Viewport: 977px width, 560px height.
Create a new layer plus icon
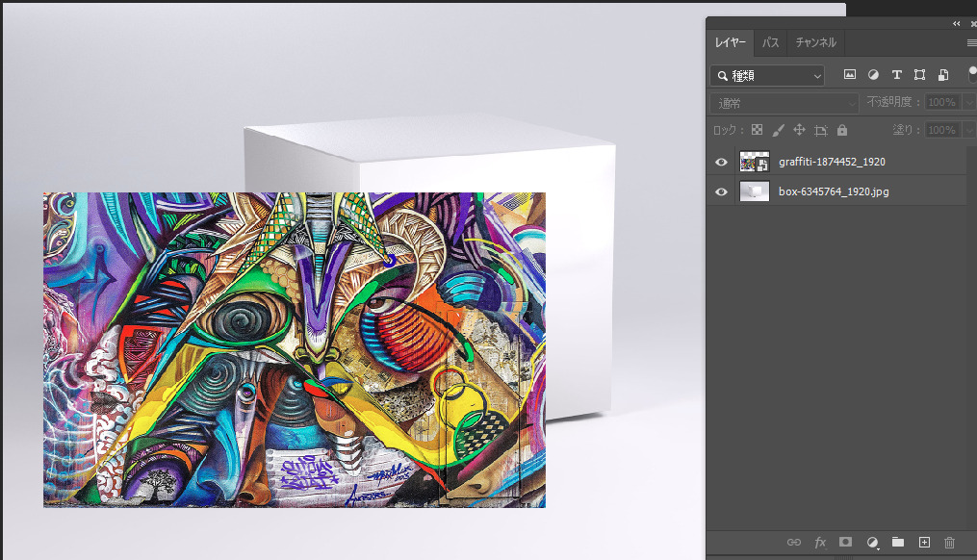point(924,542)
